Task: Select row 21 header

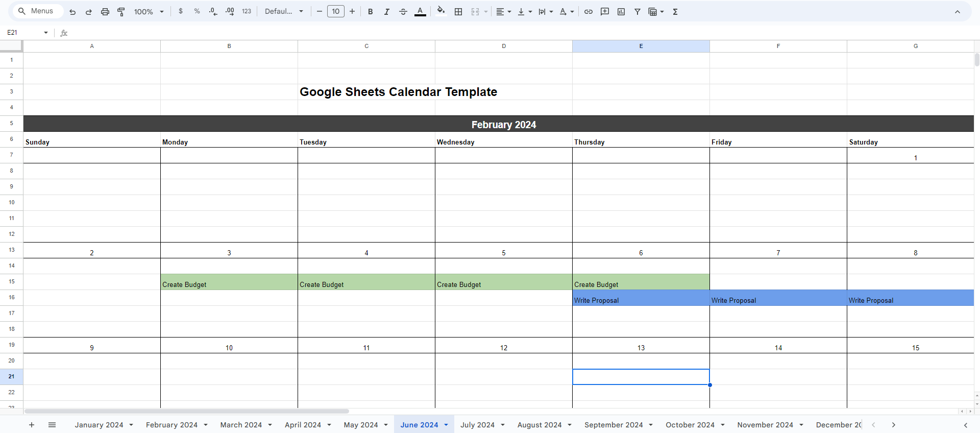Action: [x=11, y=376]
